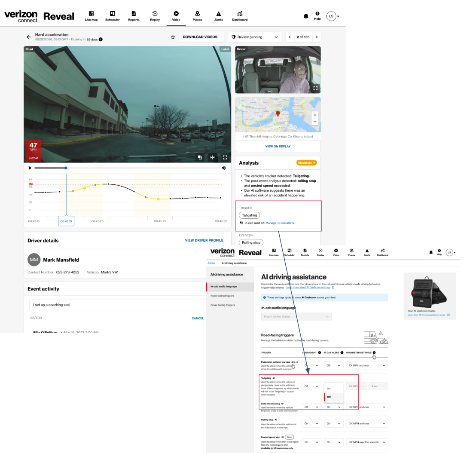Click the Parameter settings info icon
The image size is (476, 453).
click(374, 353)
